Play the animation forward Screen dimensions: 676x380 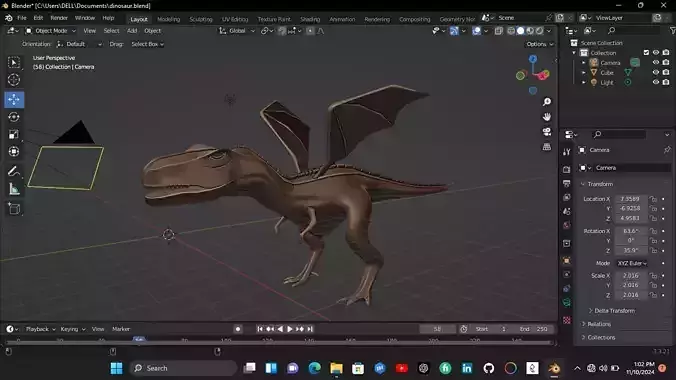point(290,329)
